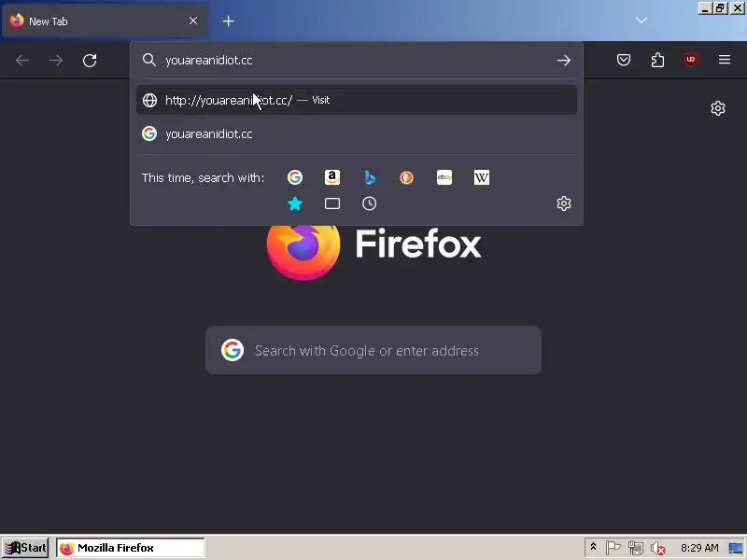
Task: Open the Windows Start button
Action: coord(25,548)
